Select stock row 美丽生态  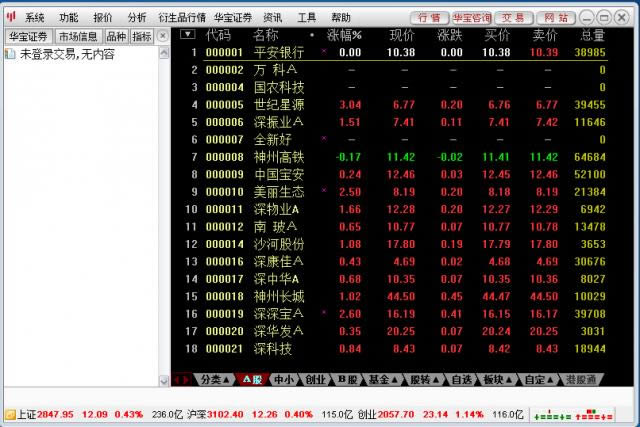(x=394, y=192)
